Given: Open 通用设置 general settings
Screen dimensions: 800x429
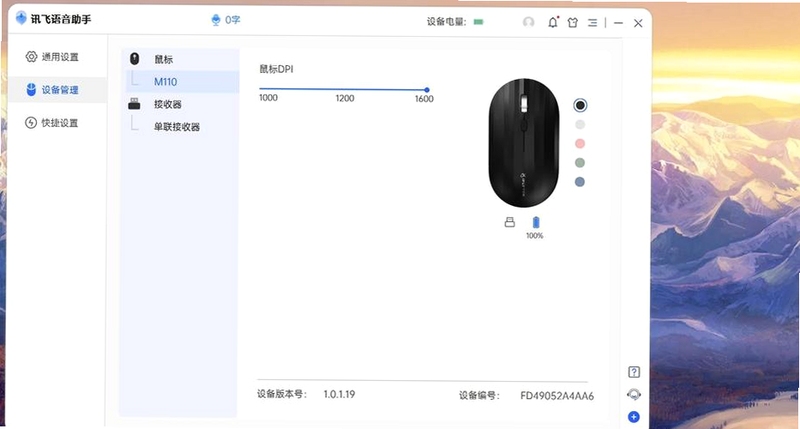Looking at the screenshot, I should (x=53, y=57).
